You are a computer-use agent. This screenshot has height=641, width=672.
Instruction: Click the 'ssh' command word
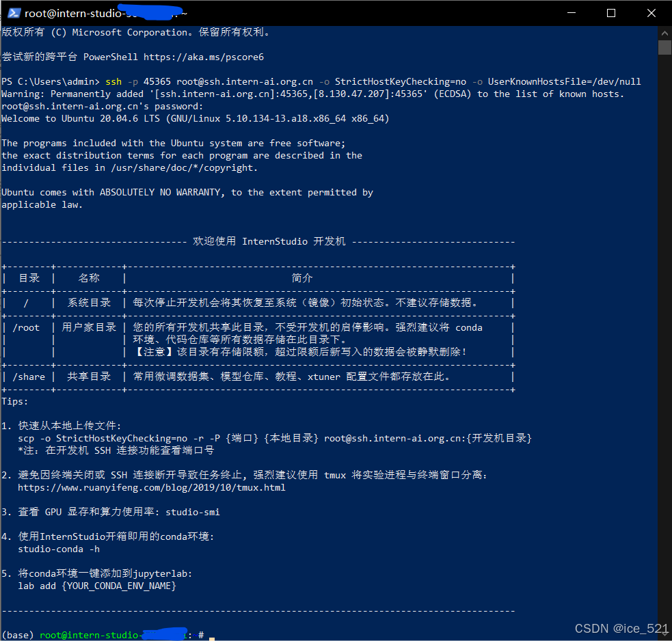113,81
